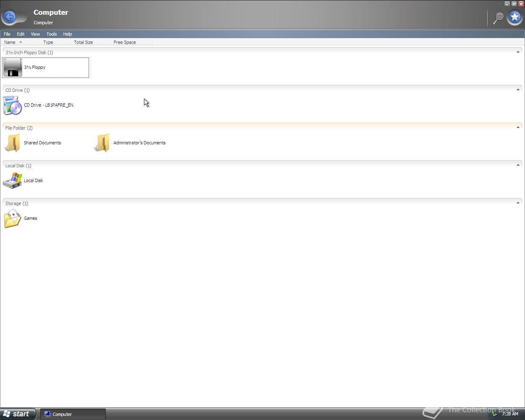Collapse the 3½-Inch Floppy Disk group
The height and width of the screenshot is (420, 525).
click(518, 52)
